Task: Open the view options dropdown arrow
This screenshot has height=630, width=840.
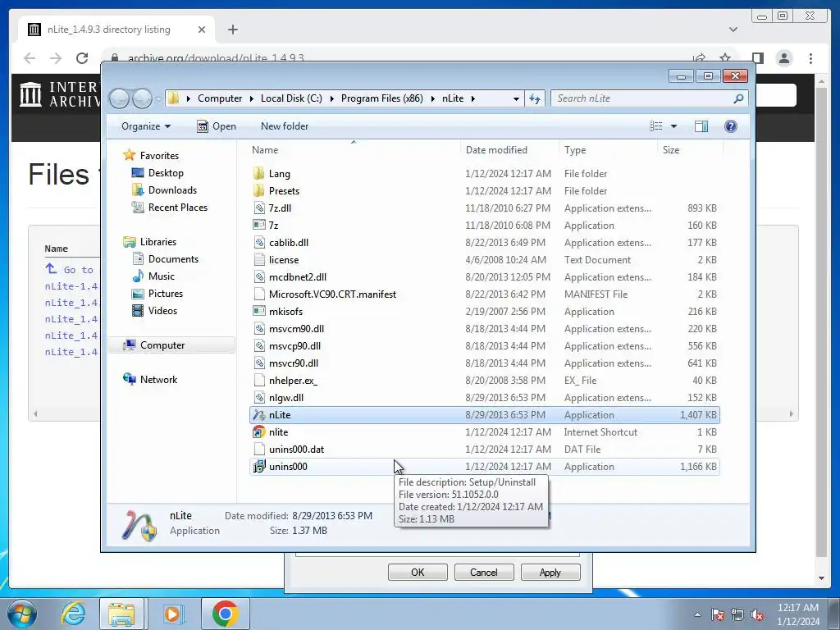Action: coord(674,126)
